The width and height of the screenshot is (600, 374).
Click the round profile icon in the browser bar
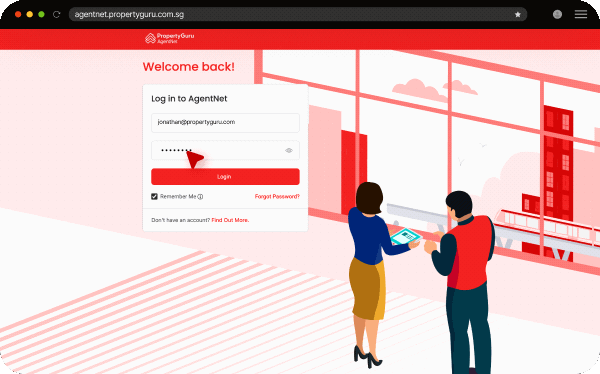click(x=557, y=15)
